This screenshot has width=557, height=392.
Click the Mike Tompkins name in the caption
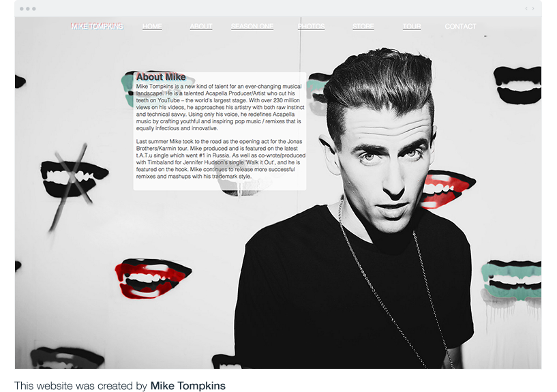click(x=188, y=386)
